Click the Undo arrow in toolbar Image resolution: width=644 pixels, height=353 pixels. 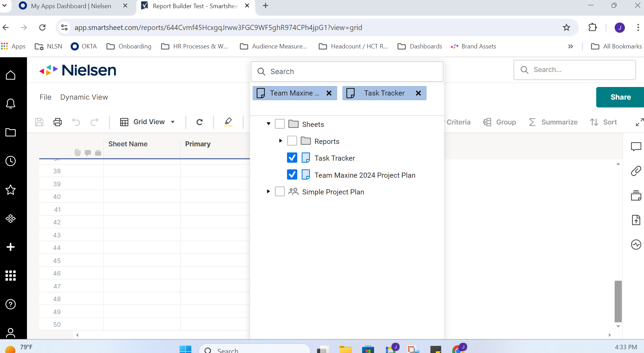[x=76, y=122]
